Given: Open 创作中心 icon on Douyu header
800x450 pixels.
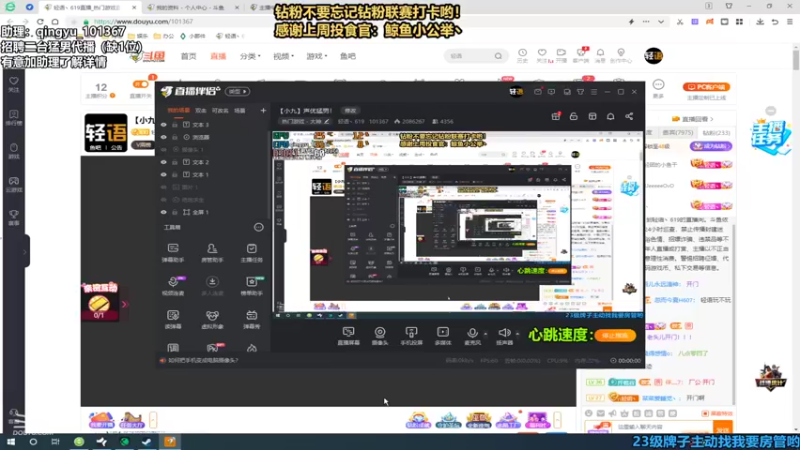Looking at the screenshot, I should tap(621, 55).
